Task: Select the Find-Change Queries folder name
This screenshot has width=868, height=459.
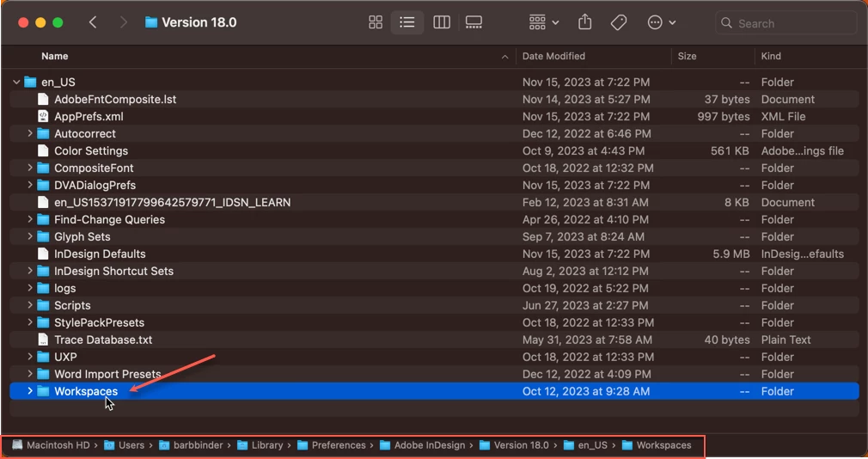Action: pyautogui.click(x=110, y=219)
